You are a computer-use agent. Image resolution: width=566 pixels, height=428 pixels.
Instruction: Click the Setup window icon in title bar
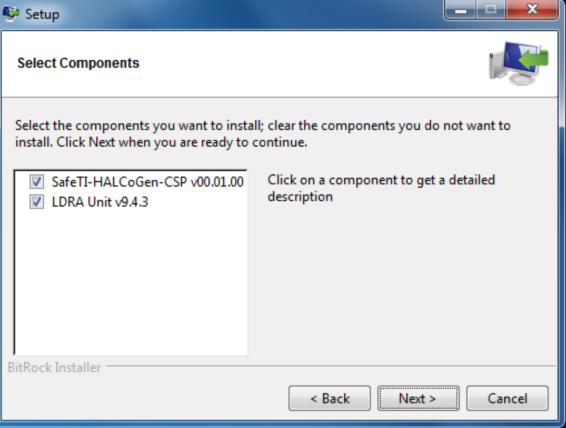coord(10,14)
